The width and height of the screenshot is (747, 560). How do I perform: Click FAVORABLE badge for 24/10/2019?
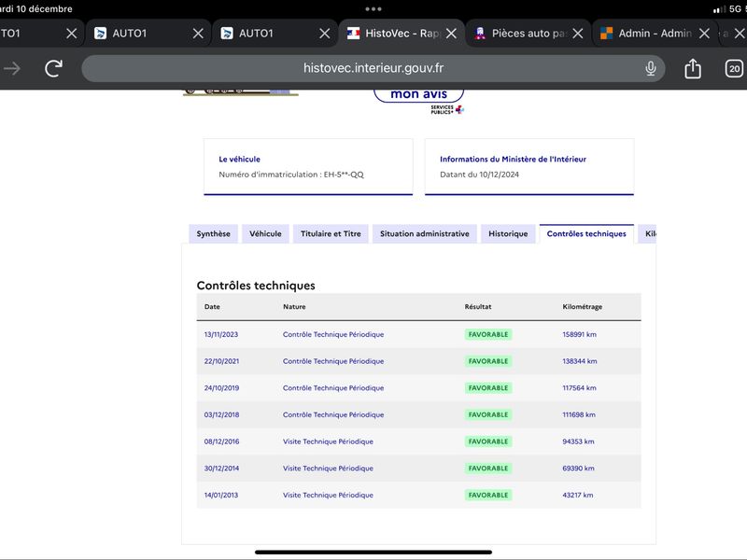488,387
